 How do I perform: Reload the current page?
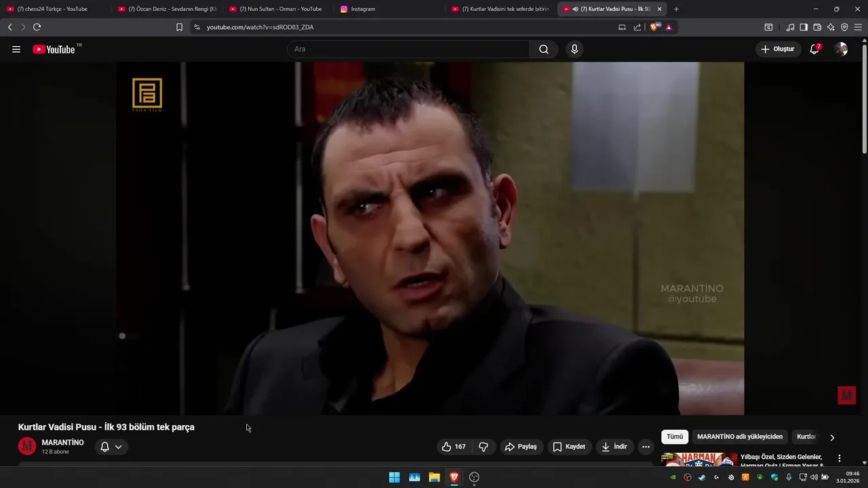click(x=37, y=27)
